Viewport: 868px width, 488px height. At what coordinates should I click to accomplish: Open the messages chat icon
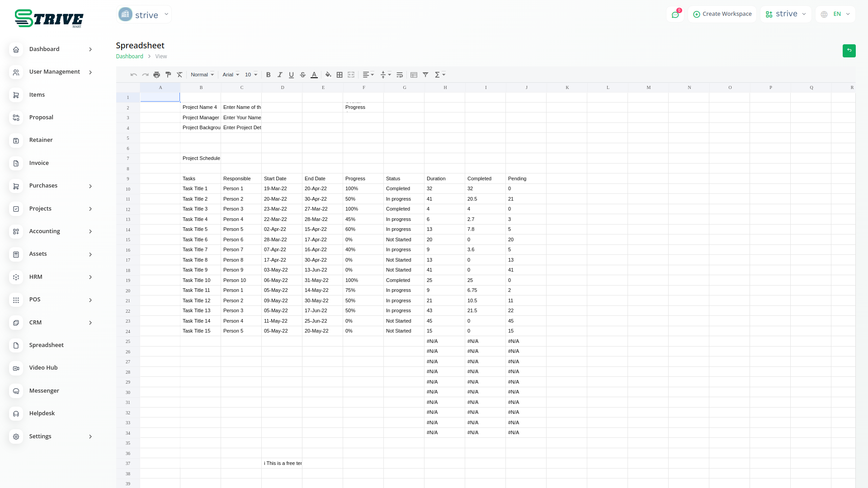pyautogui.click(x=675, y=14)
